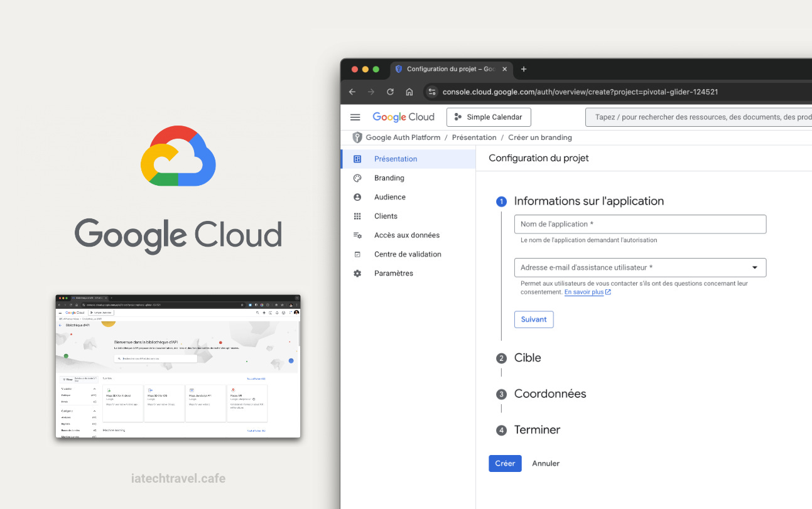Click the Suivant button

tap(534, 319)
